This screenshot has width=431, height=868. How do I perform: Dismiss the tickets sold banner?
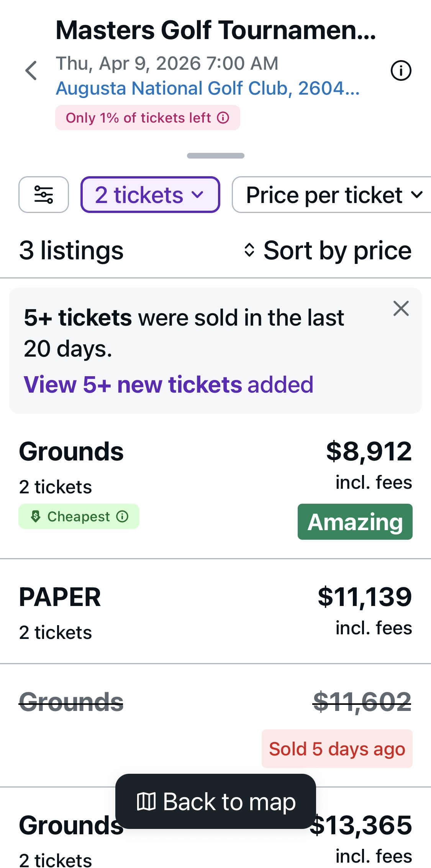click(401, 308)
